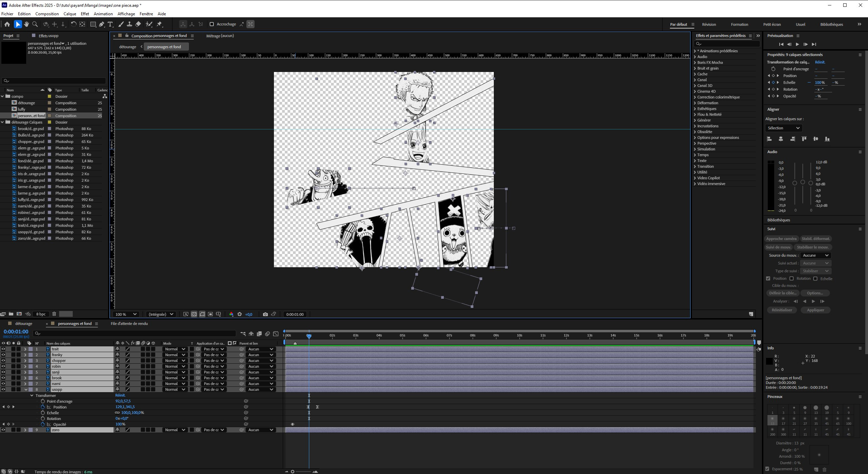
Task: Click the Appliquer button
Action: coord(815,310)
